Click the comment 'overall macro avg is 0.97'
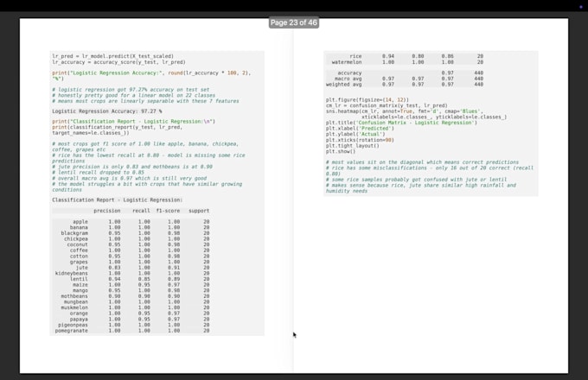Viewport: 588px width, 380px height. (x=130, y=178)
